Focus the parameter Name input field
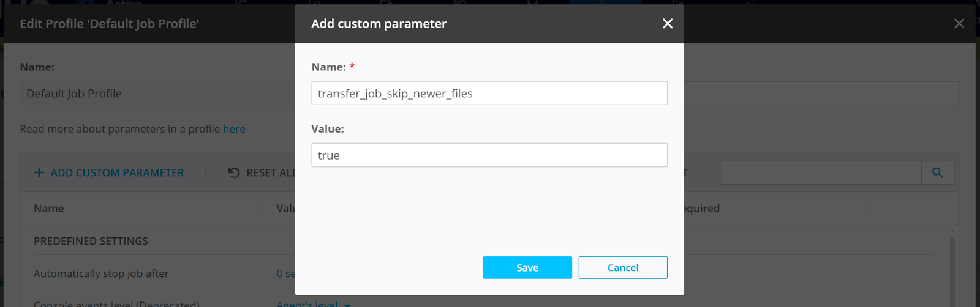Screen dimensions: 980x307 point(489,94)
